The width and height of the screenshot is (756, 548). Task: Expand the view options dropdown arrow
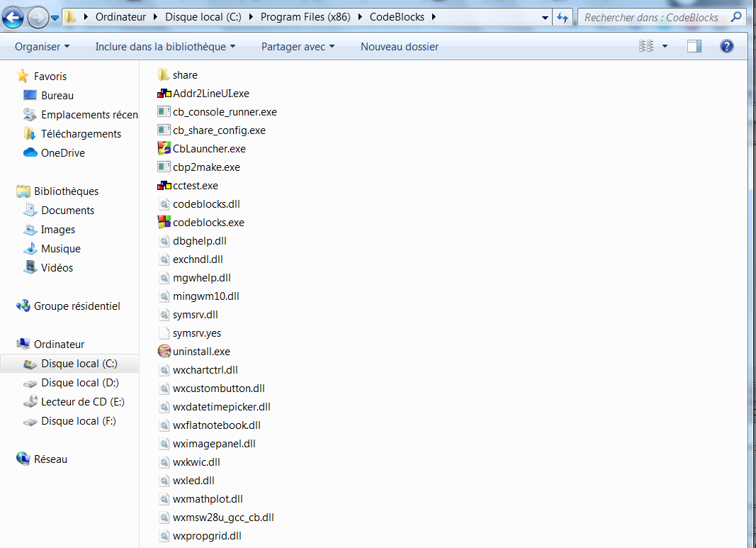(x=665, y=47)
